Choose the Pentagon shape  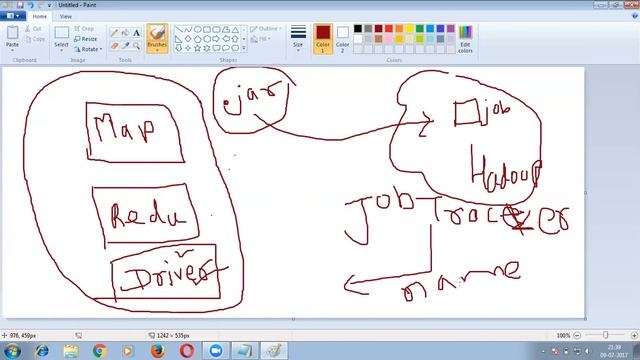(198, 39)
